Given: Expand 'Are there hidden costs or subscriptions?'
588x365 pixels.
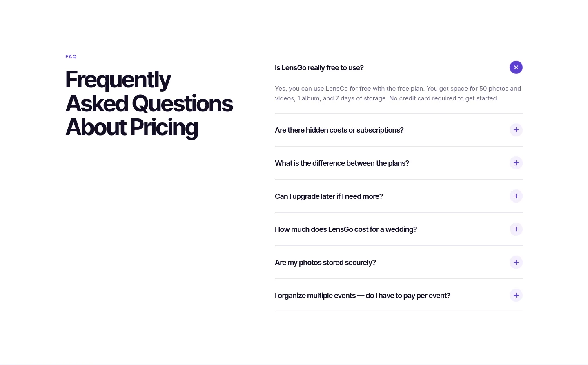Looking at the screenshot, I should pos(399,130).
